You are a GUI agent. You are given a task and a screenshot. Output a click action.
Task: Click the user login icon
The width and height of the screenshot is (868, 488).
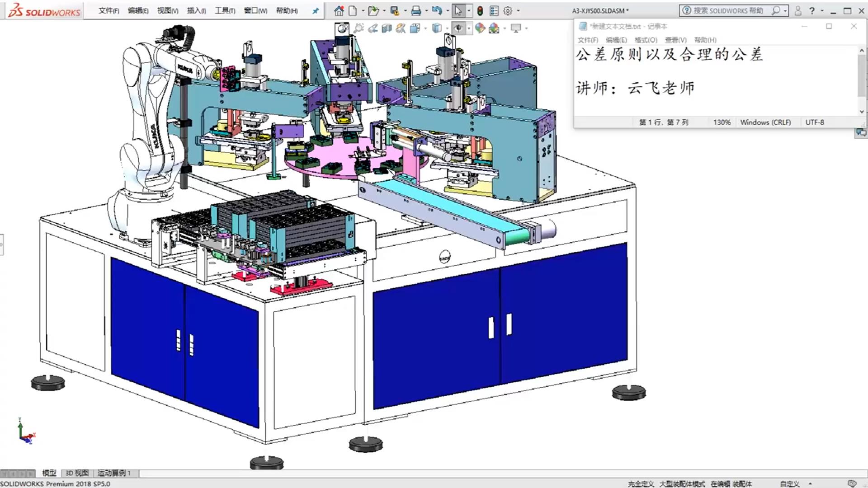[x=798, y=10]
